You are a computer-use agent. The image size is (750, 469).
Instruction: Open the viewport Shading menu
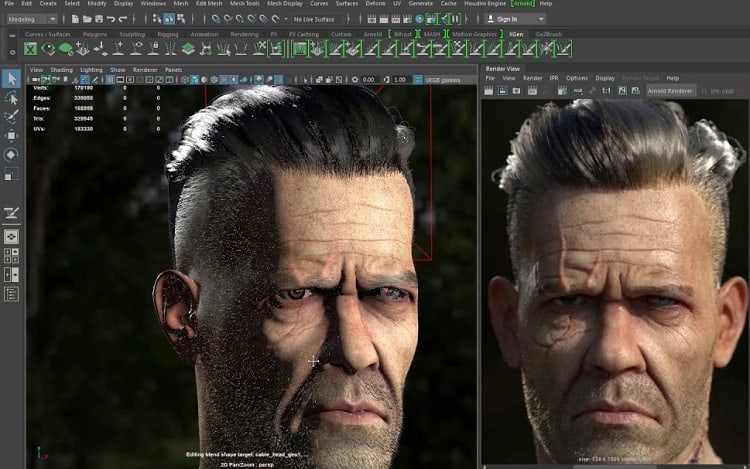(x=62, y=70)
